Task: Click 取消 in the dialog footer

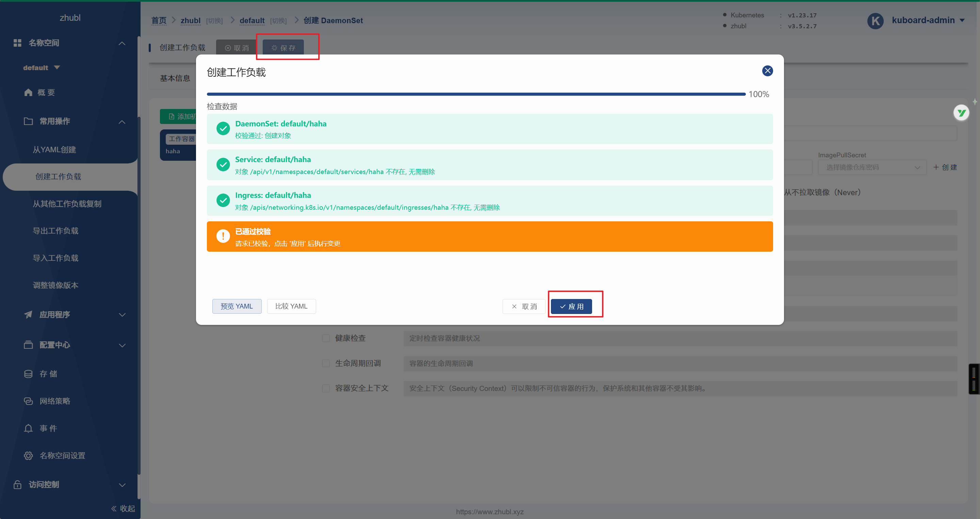Action: click(524, 306)
